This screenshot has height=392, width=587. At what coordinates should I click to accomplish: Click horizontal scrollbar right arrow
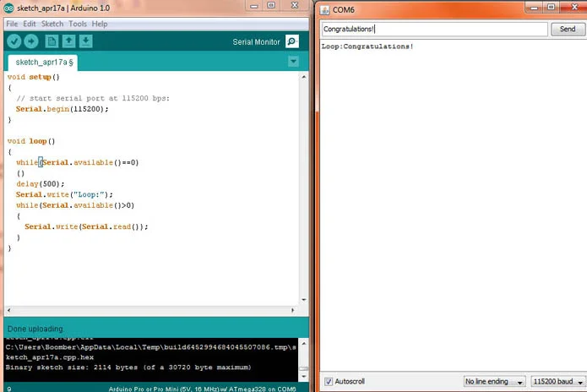293,310
